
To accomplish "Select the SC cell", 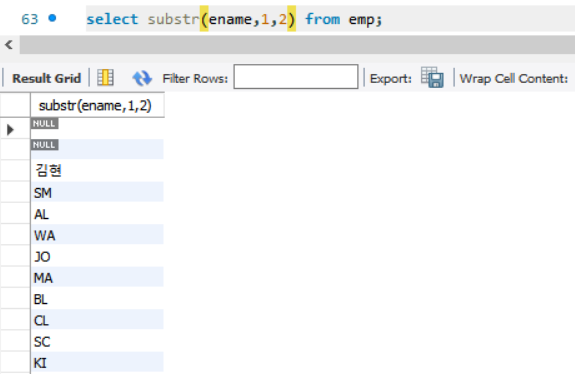I will point(97,341).
